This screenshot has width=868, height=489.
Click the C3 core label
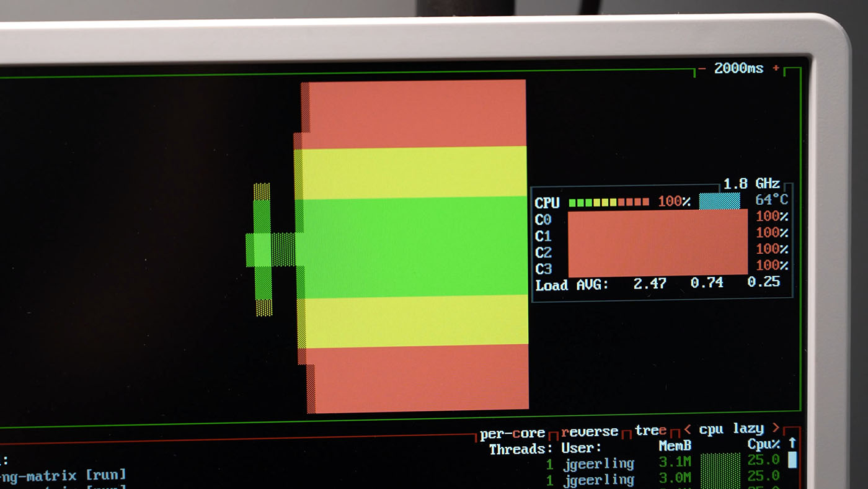tap(544, 269)
